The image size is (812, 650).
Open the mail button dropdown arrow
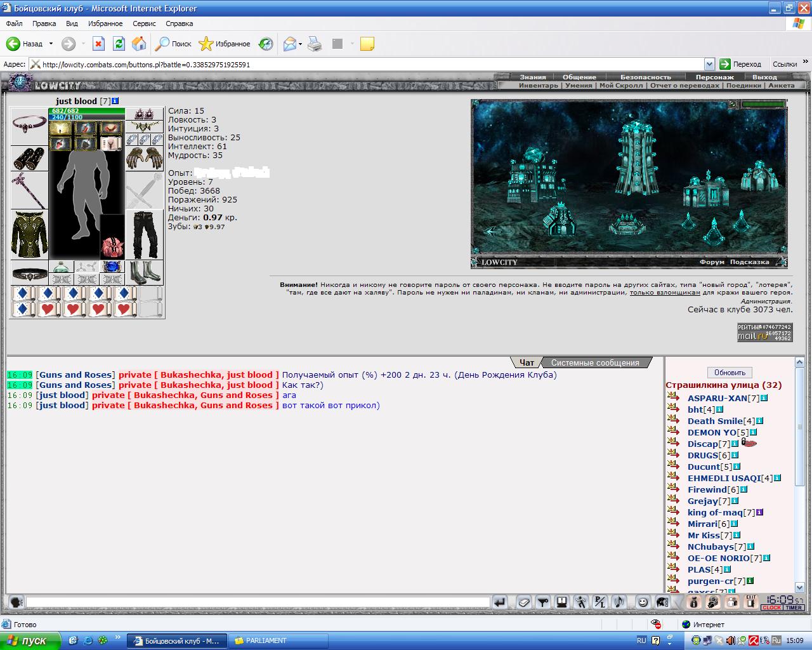click(x=300, y=44)
